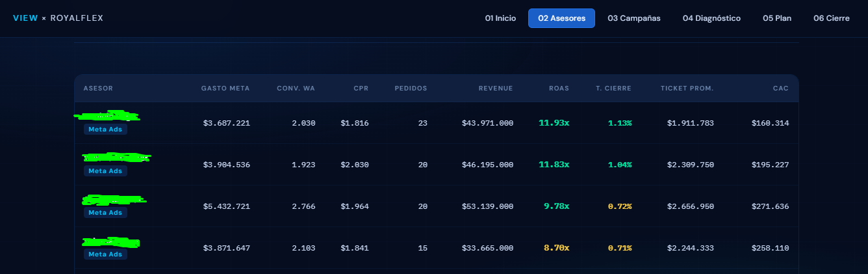The width and height of the screenshot is (868, 274).
Task: Select the 11.93x ROAS value
Action: (x=554, y=123)
